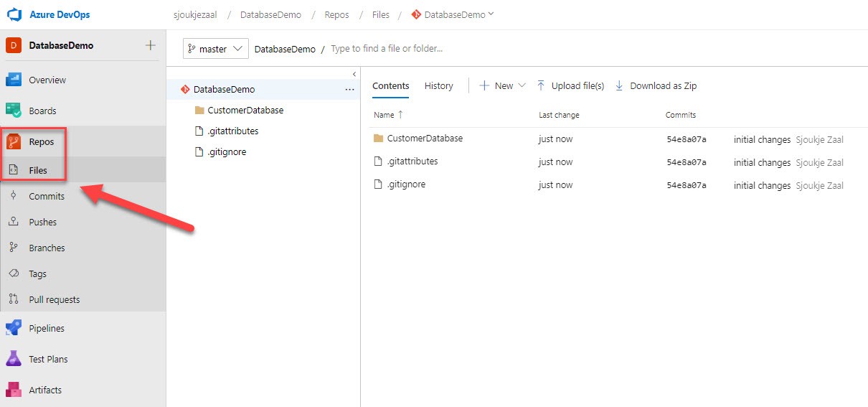The width and height of the screenshot is (868, 407).
Task: Click the file icon of .gitignore list row
Action: pos(379,184)
